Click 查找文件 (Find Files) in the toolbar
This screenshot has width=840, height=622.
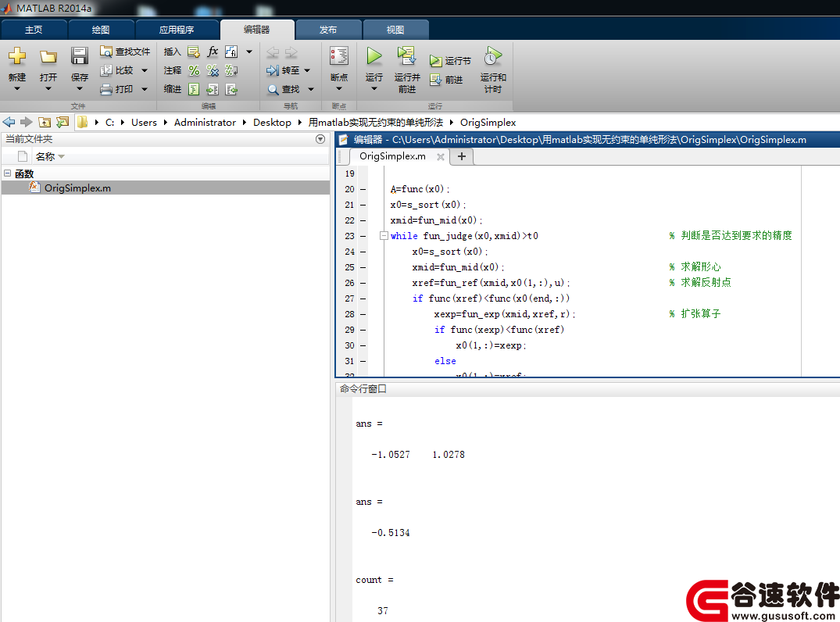(x=125, y=52)
